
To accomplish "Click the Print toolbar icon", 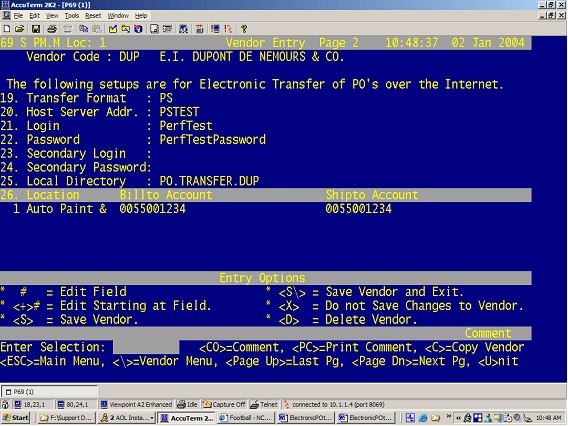I will click(52, 29).
